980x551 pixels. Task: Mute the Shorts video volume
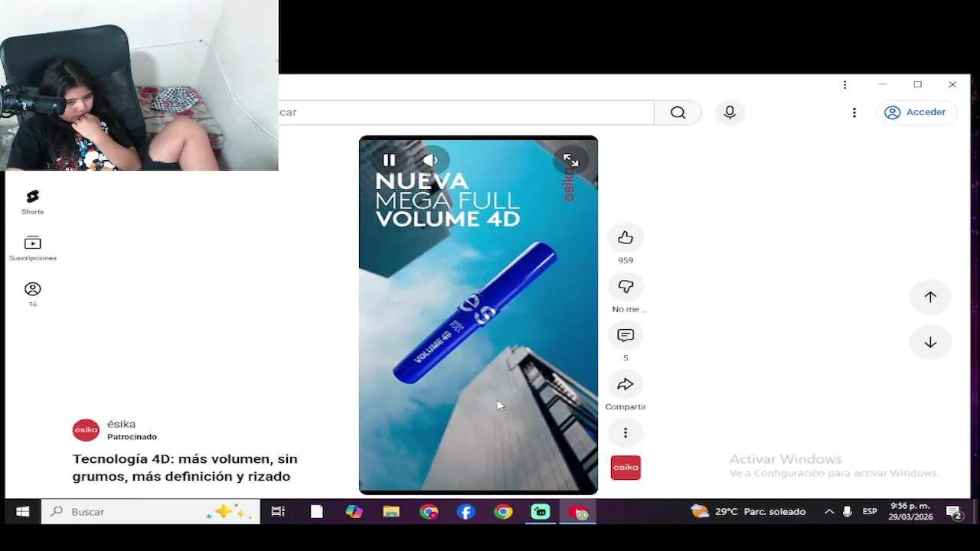[x=430, y=160]
